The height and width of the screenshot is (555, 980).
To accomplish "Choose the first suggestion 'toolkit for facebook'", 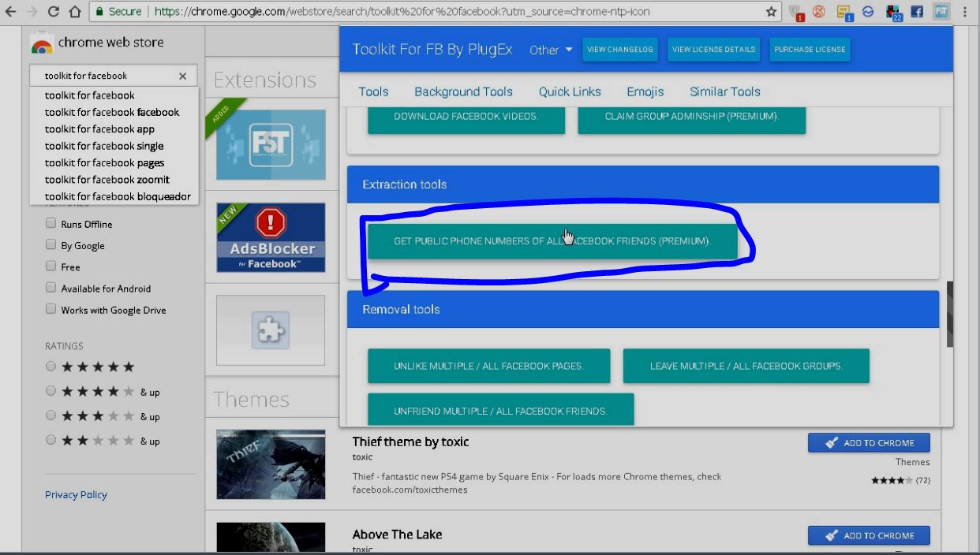I will tap(114, 95).
